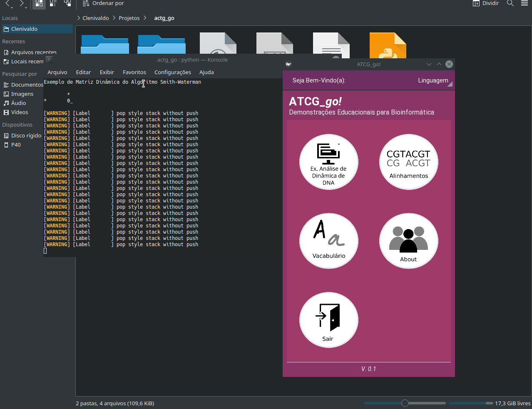Viewport: 532px width, 409px height.
Task: Open the Arquivo menu in Konsole
Action: (x=57, y=72)
